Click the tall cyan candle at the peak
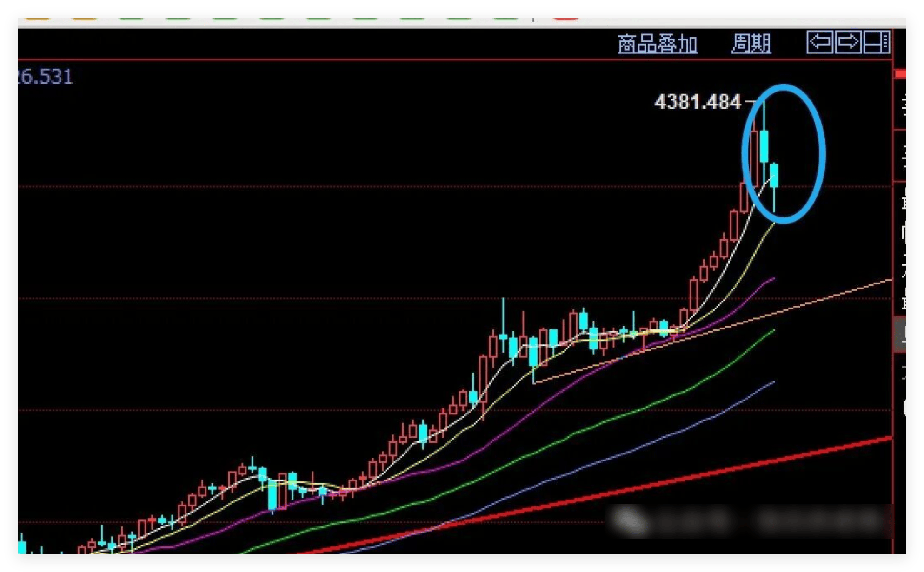 tap(764, 146)
